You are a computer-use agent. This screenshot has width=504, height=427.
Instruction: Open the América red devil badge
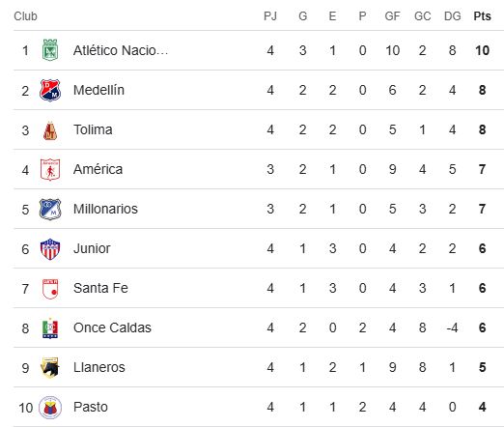tap(50, 169)
